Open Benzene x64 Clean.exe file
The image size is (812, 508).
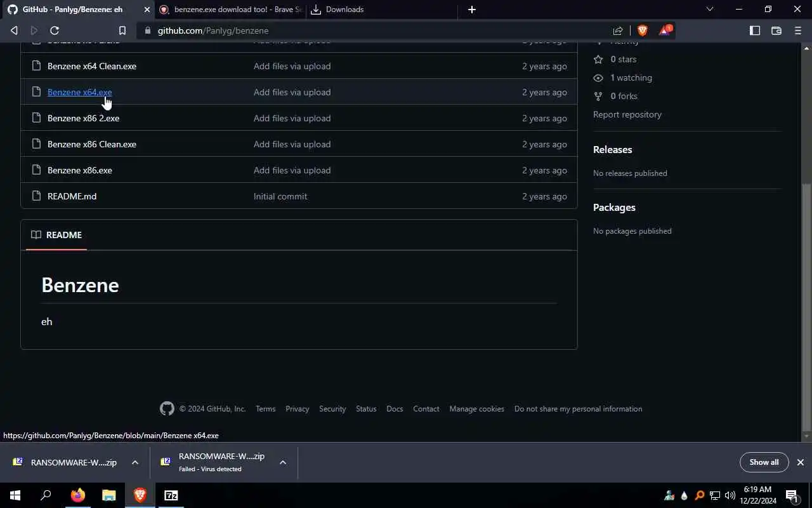[92, 66]
